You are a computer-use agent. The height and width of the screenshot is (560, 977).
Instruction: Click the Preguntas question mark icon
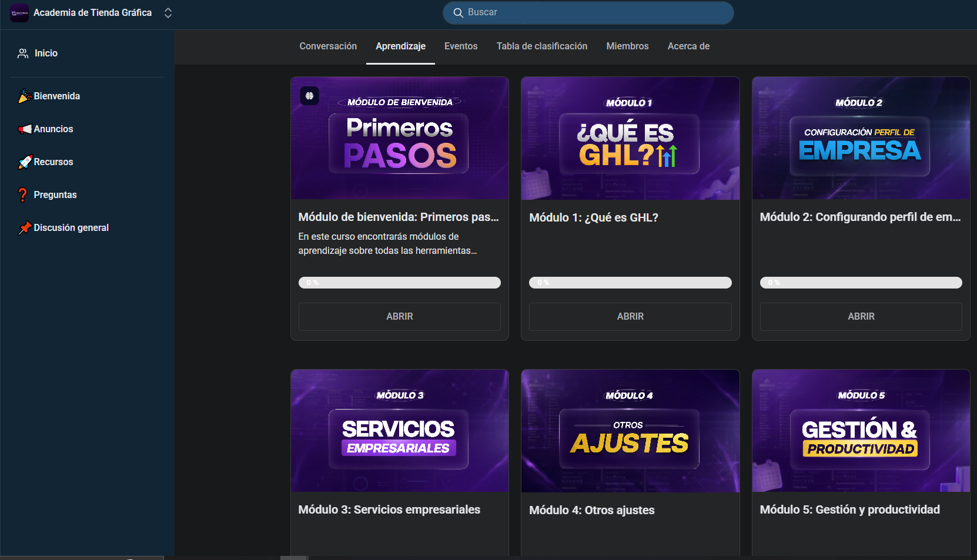click(x=23, y=195)
